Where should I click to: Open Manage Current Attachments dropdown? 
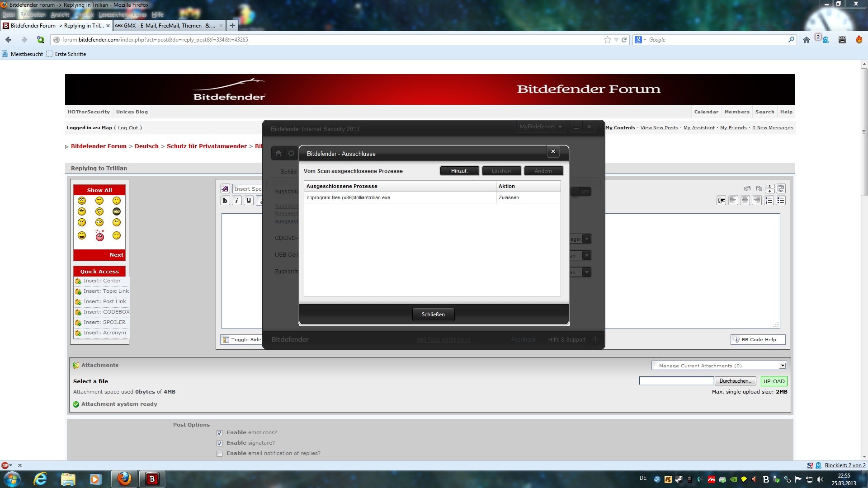(x=719, y=366)
